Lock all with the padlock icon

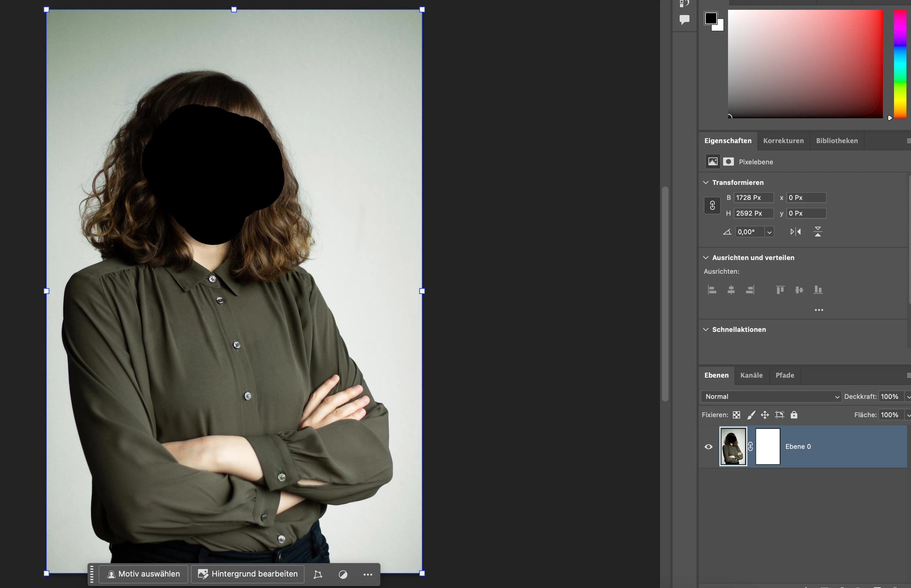[794, 415]
